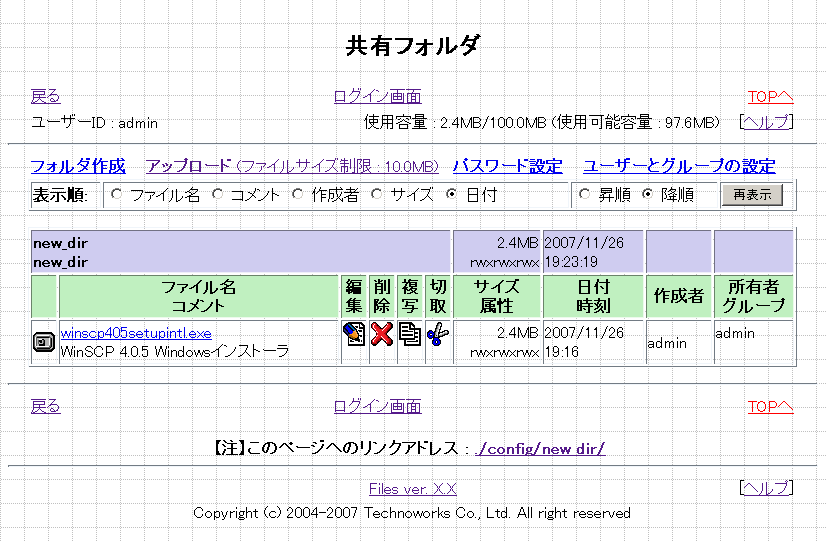Open ユーザーとグループの設定 settings link
The height and width of the screenshot is (541, 826).
click(679, 166)
